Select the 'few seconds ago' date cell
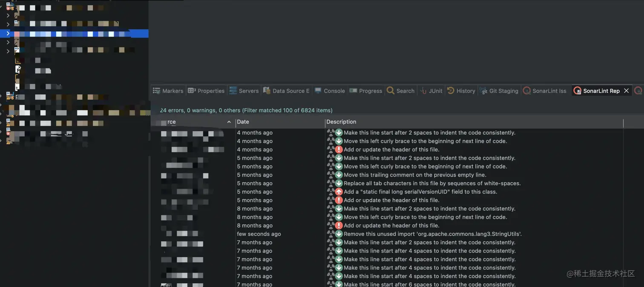Screen dimensions: 644x287 [x=259, y=234]
